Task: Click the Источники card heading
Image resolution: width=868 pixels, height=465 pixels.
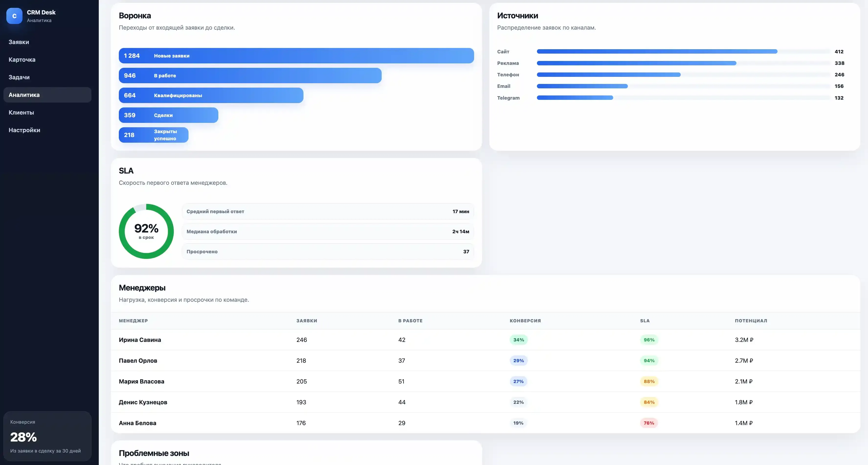Action: pos(518,15)
